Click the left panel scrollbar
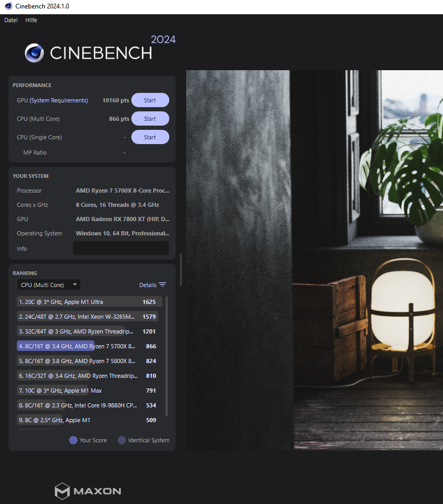443x504 pixels. click(181, 269)
